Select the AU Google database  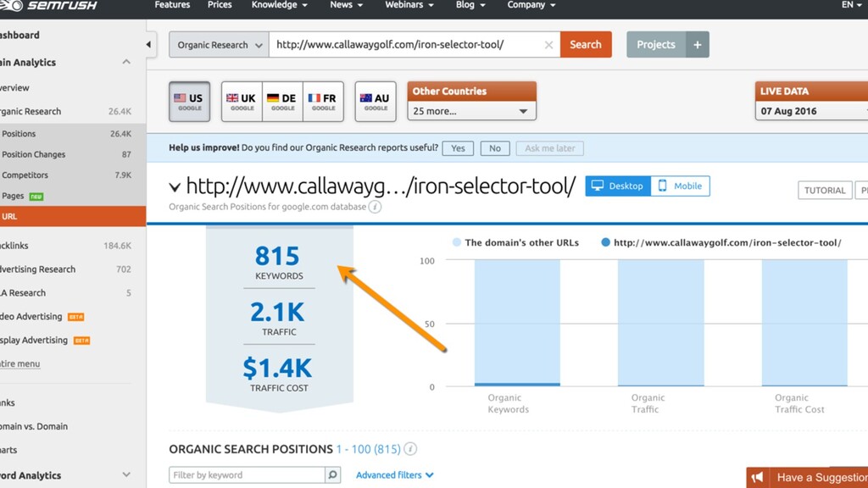[376, 102]
